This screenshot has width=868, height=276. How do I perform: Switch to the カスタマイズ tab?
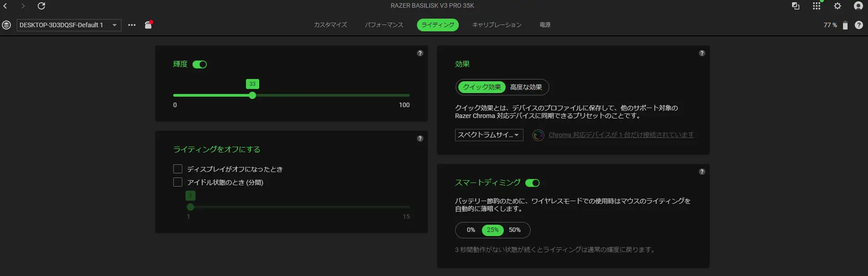[x=331, y=25]
